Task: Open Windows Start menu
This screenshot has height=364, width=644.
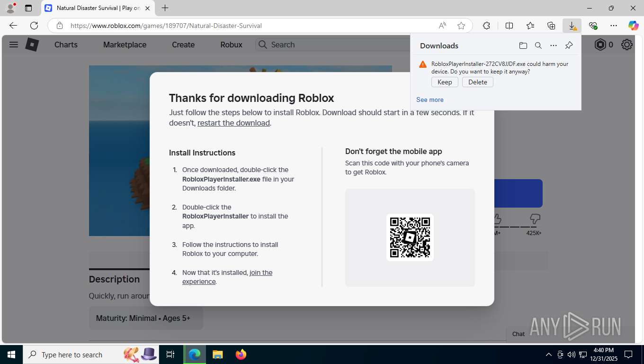Action: click(11, 355)
